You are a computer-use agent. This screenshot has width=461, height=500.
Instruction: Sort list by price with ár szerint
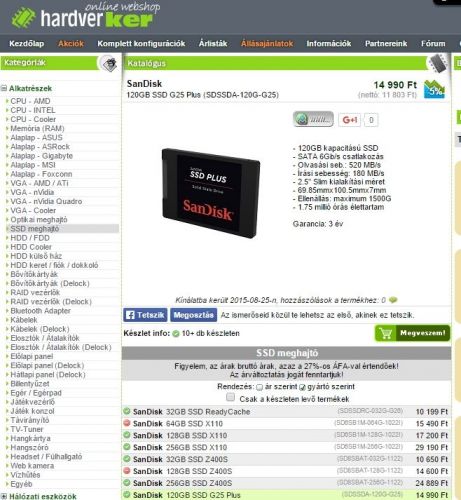pyautogui.click(x=259, y=387)
